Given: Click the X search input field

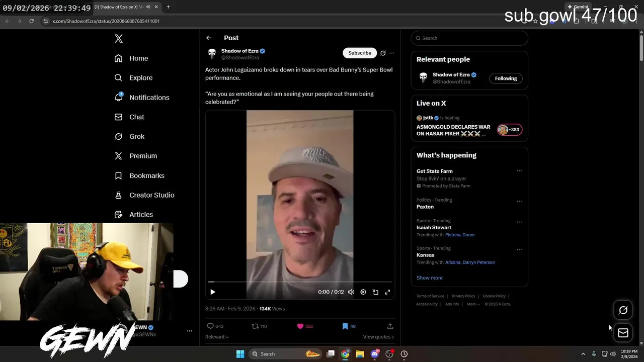Looking at the screenshot, I should click(469, 38).
